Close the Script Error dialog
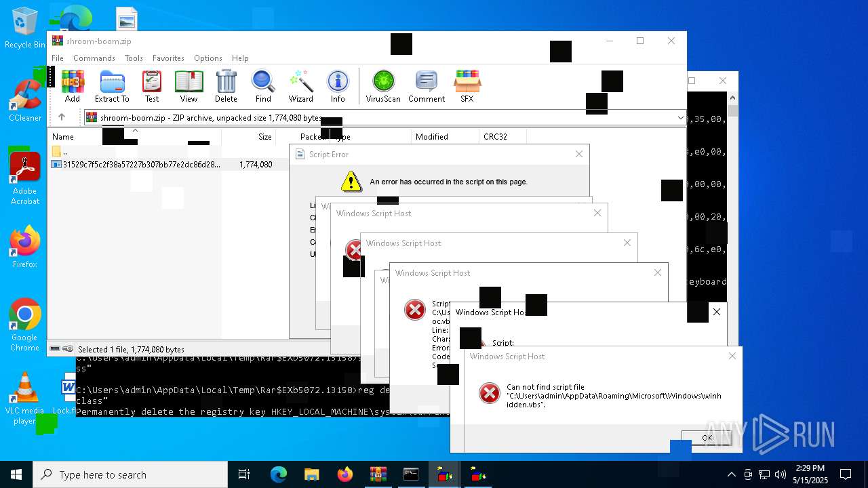This screenshot has width=868, height=488. (578, 154)
